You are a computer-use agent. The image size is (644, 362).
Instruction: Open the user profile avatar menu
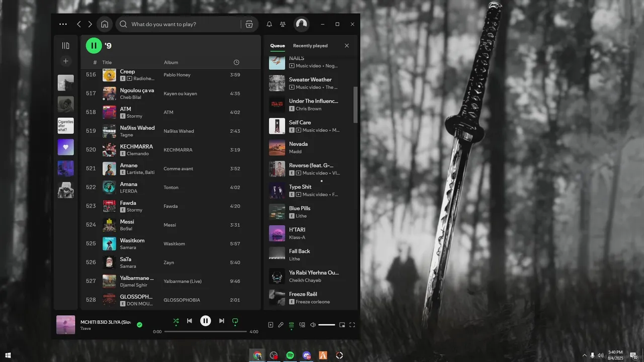tap(301, 24)
